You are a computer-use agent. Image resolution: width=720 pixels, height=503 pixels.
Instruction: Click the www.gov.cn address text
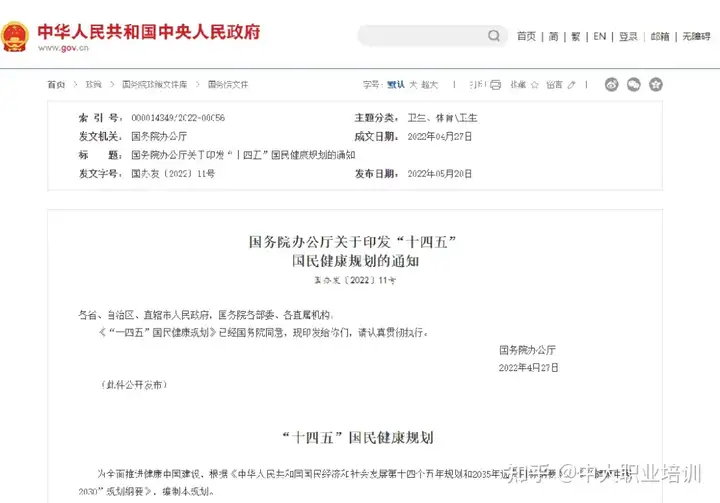(63, 48)
